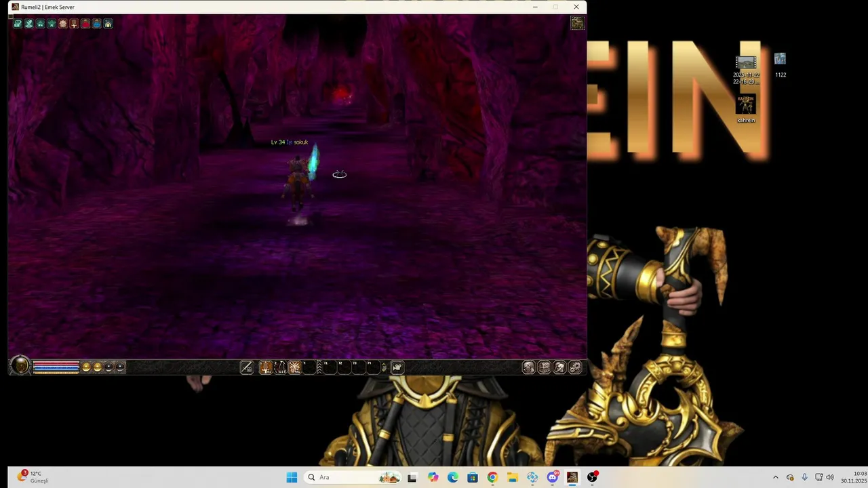Switch to OBS Studio in taskbar
The width and height of the screenshot is (868, 488).
point(592,477)
